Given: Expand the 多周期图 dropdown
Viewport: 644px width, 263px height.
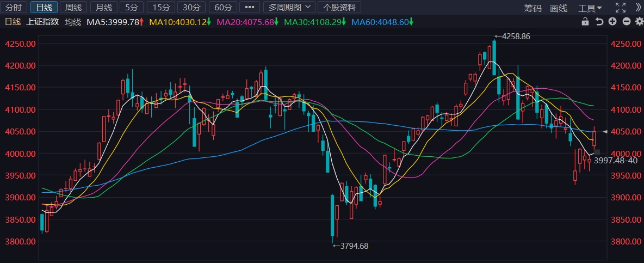Looking at the screenshot, I should pyautogui.click(x=289, y=8).
